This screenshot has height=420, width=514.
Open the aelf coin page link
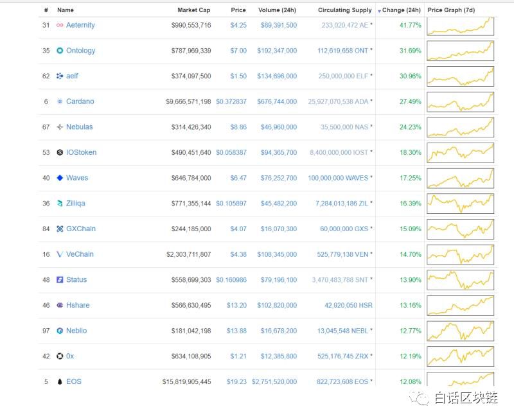pos(72,76)
